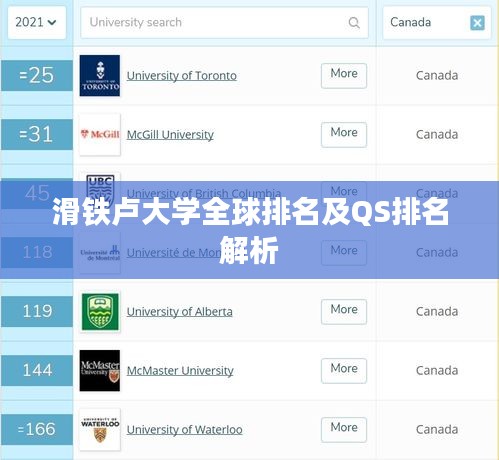This screenshot has width=499, height=460.
Task: Click More button for McGill University
Action: [344, 135]
